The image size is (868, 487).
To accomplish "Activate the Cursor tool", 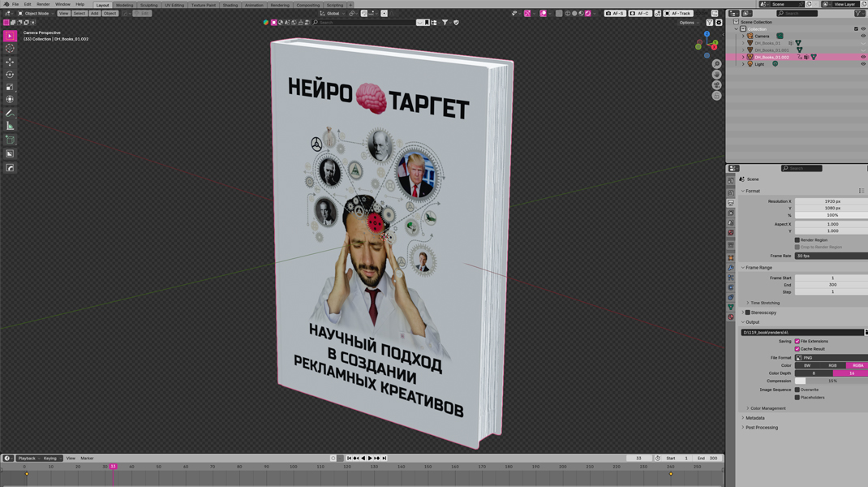I will click(10, 48).
